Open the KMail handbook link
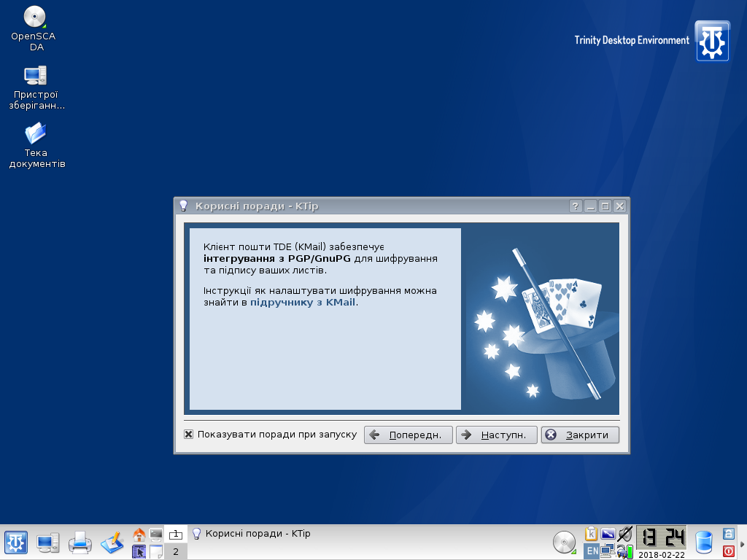Viewport: 747px width, 560px height. point(303,302)
